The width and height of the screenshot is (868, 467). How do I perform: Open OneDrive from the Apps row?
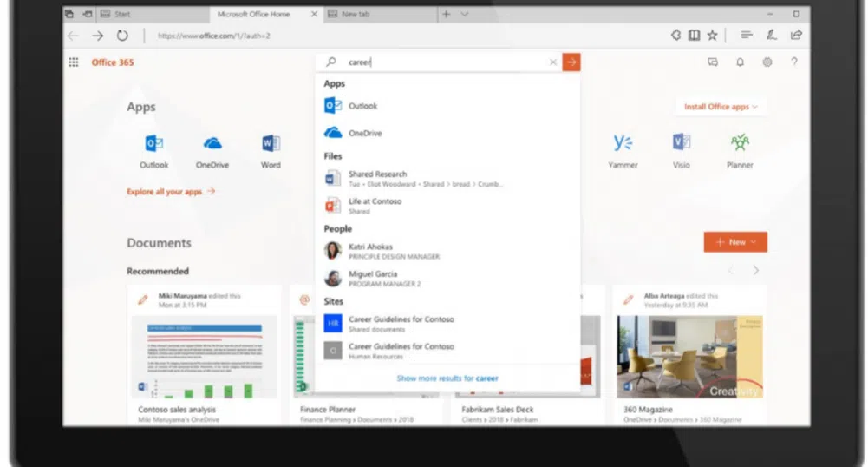point(212,143)
